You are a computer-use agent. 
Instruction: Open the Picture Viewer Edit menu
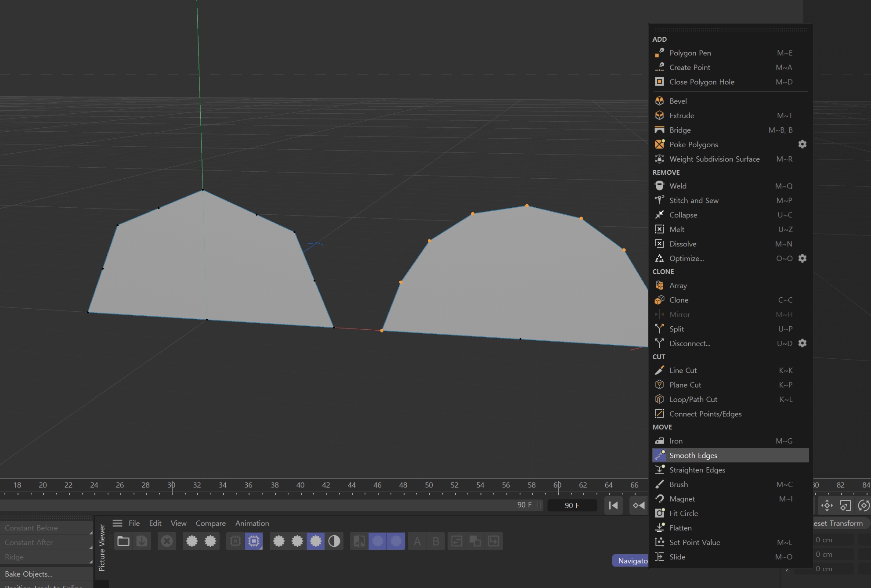(x=155, y=523)
